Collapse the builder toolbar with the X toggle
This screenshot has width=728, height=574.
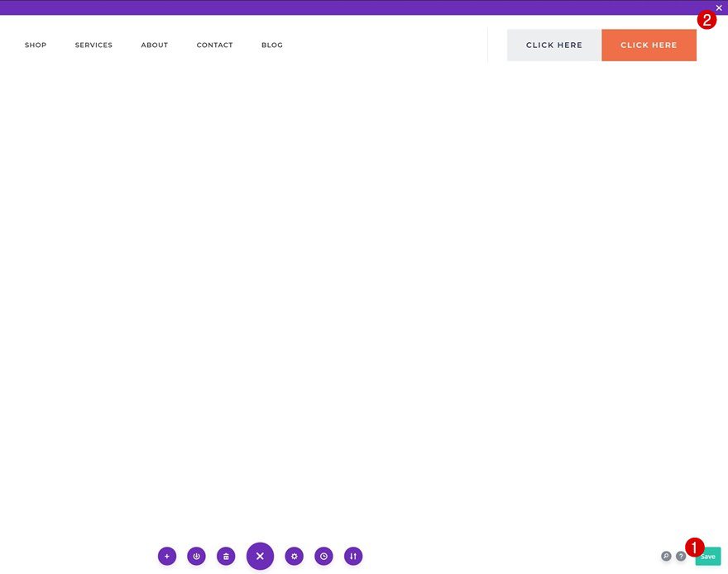260,555
